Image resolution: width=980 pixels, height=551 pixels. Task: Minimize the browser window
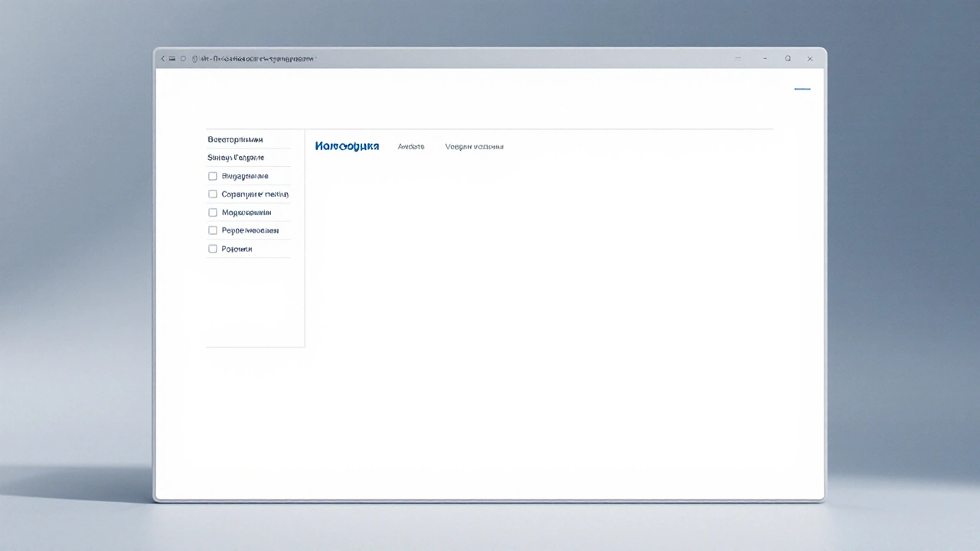[x=765, y=59]
